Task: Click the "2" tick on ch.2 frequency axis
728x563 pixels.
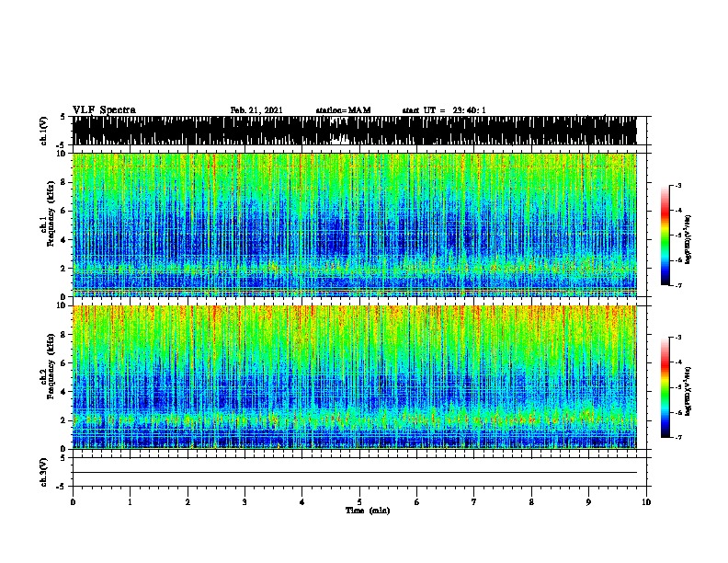Action: (64, 420)
